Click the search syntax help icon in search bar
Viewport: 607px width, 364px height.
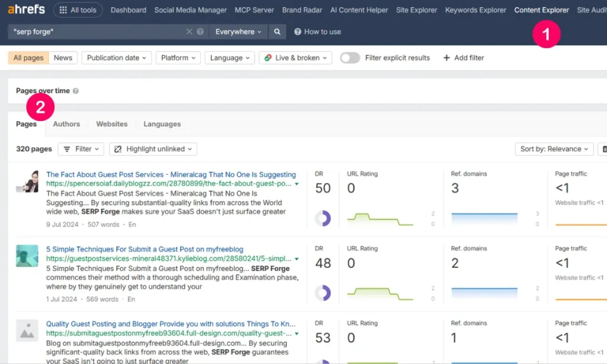pyautogui.click(x=200, y=32)
